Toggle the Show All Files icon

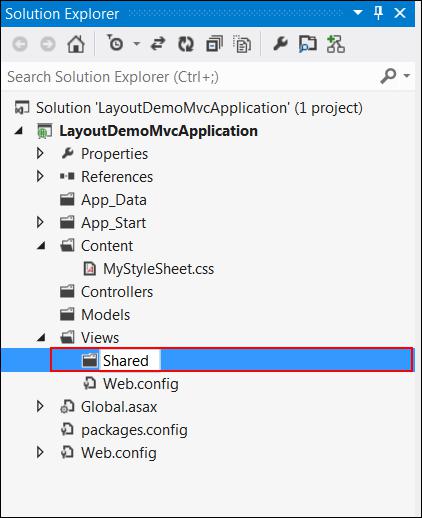click(x=242, y=44)
